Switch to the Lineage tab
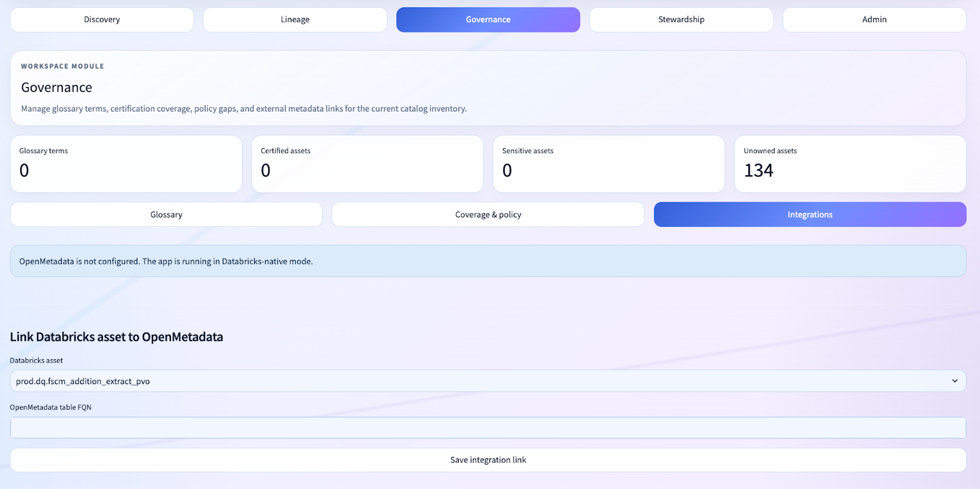980x489 pixels. tap(295, 20)
